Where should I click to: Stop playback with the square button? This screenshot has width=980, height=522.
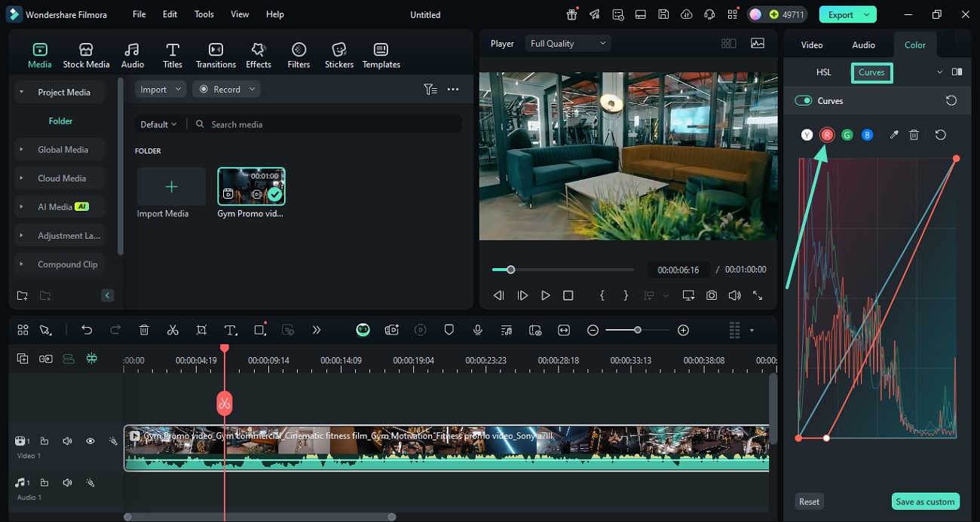[x=568, y=295]
